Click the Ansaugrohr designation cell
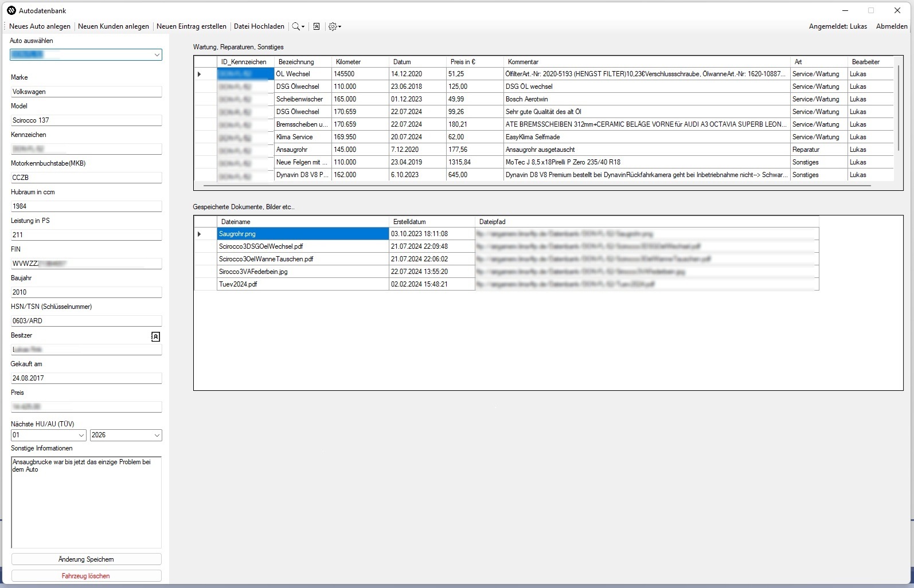Image resolution: width=914 pixels, height=588 pixels. (303, 150)
